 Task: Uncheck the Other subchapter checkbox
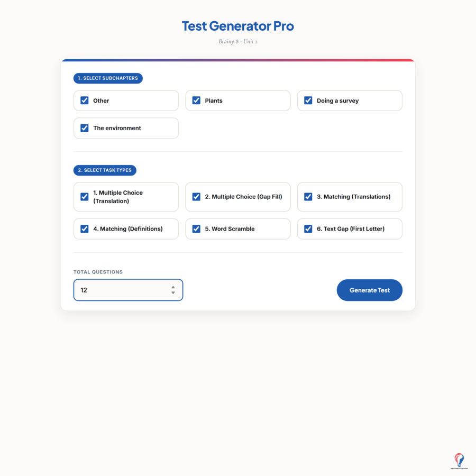85,100
